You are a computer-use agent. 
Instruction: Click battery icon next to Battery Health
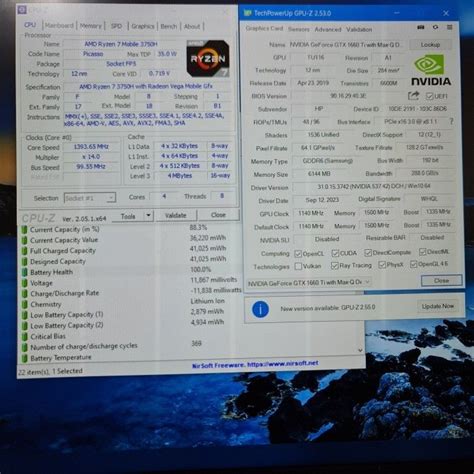24,272
